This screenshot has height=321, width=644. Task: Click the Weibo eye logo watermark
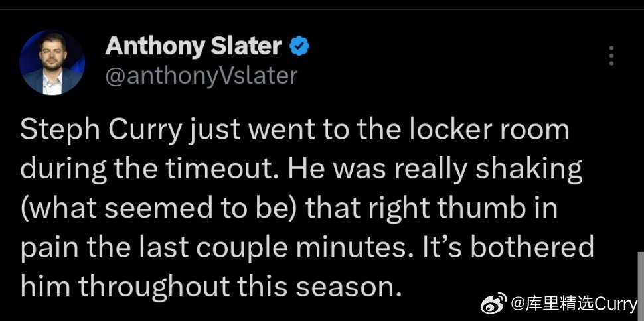[x=494, y=304]
